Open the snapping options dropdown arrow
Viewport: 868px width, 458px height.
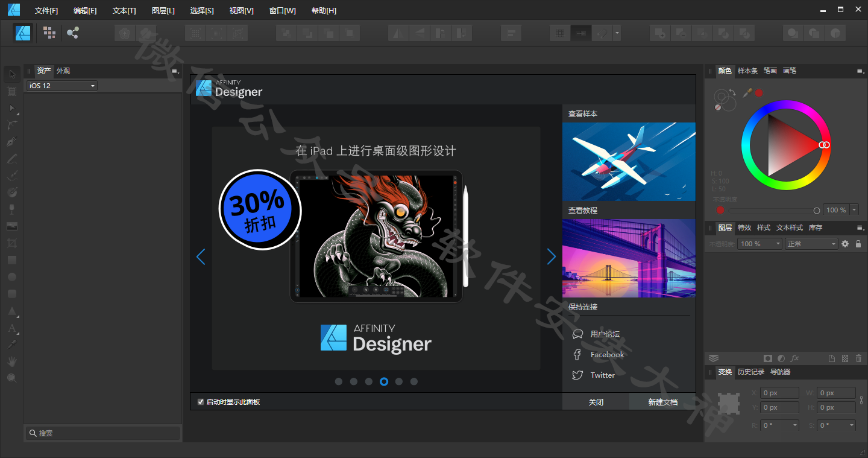(617, 33)
